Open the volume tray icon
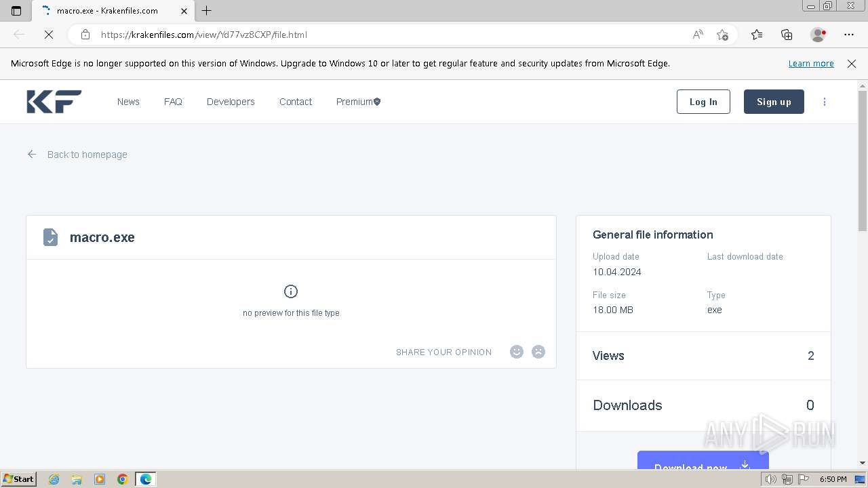 coord(770,479)
